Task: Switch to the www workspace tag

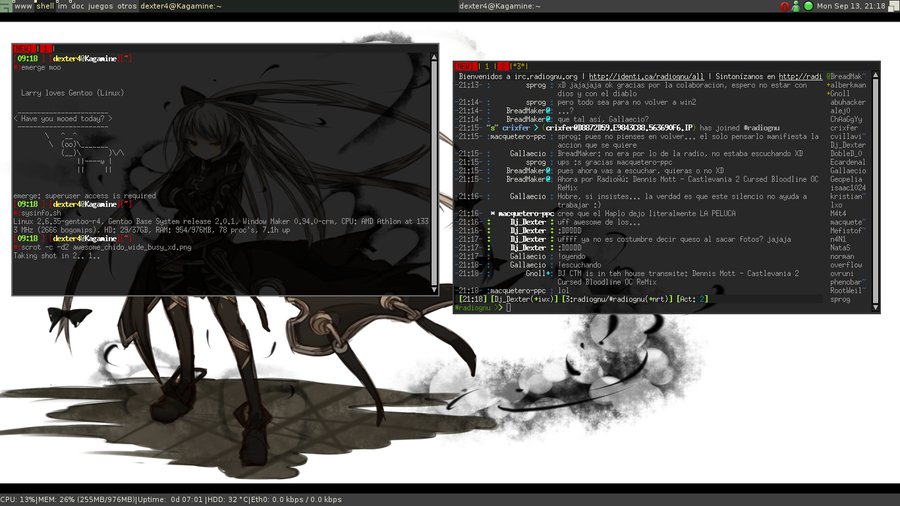Action: (x=23, y=6)
